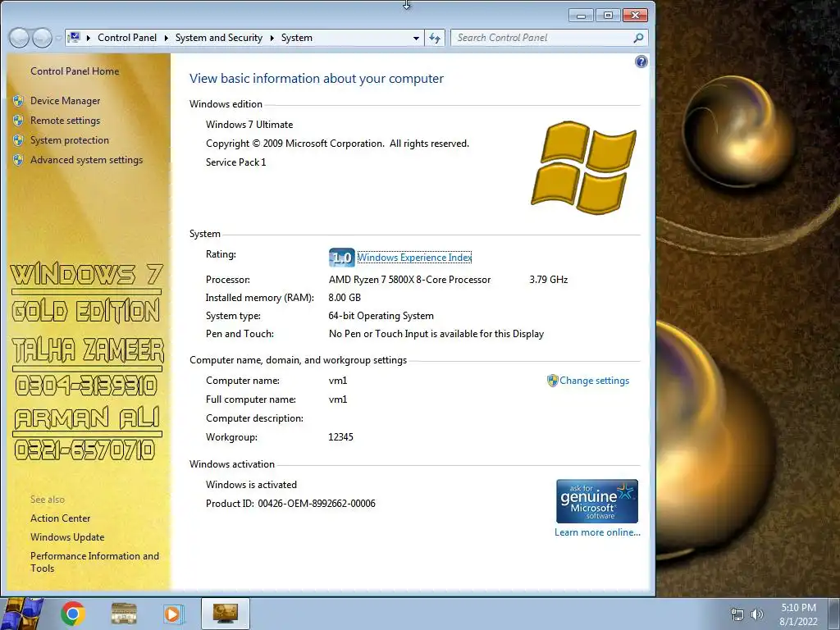Click the search magnifier icon

click(638, 38)
